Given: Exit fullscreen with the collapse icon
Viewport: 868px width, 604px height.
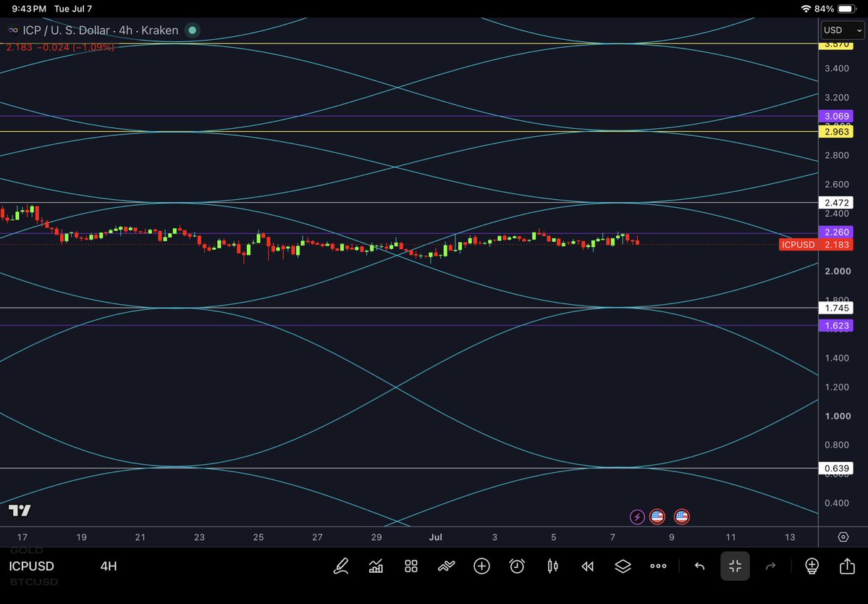Looking at the screenshot, I should [x=735, y=566].
